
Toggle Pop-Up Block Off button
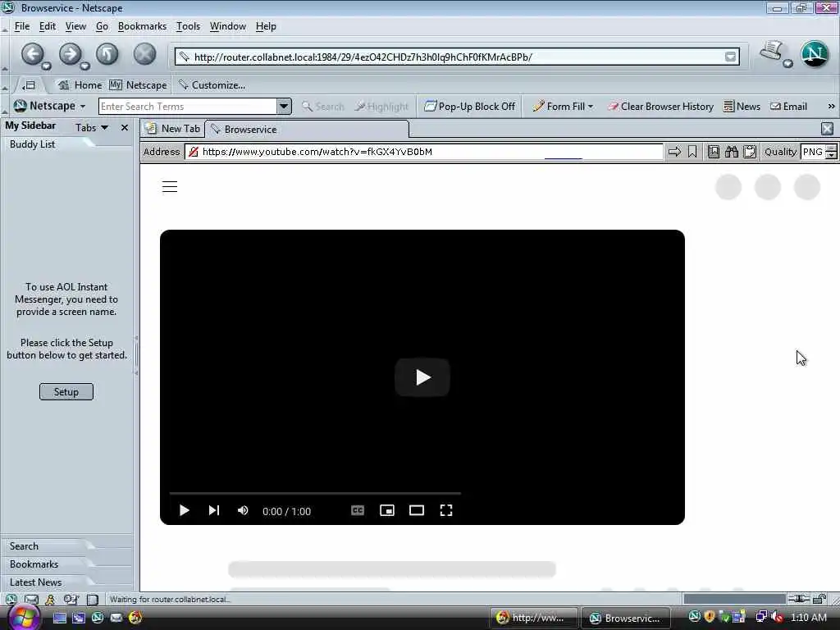470,107
